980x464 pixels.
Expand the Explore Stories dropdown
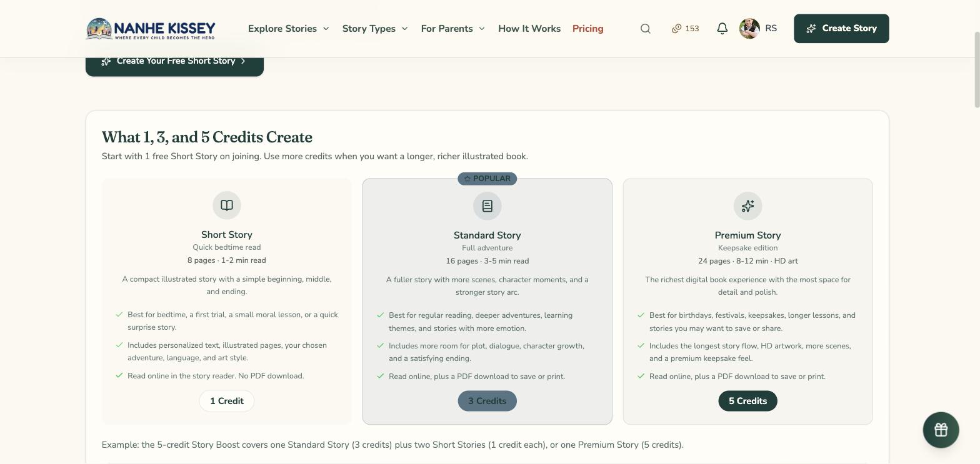288,29
